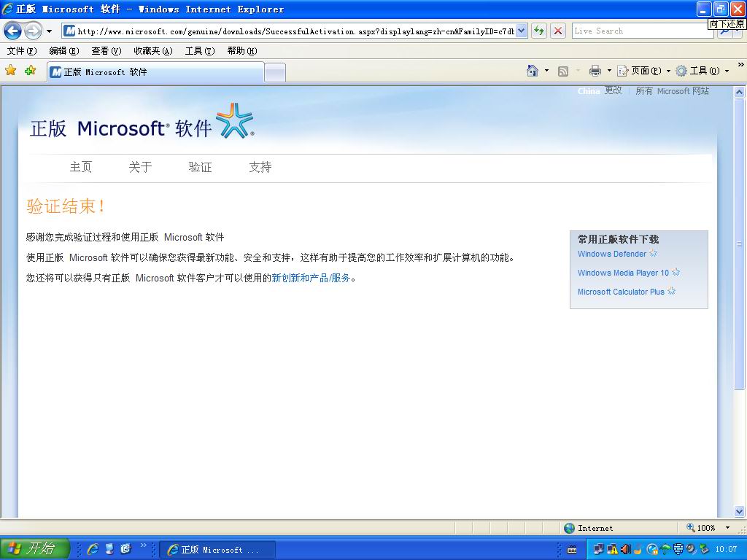Go back using the Back arrow button
This screenshot has width=747, height=560.
(x=12, y=31)
